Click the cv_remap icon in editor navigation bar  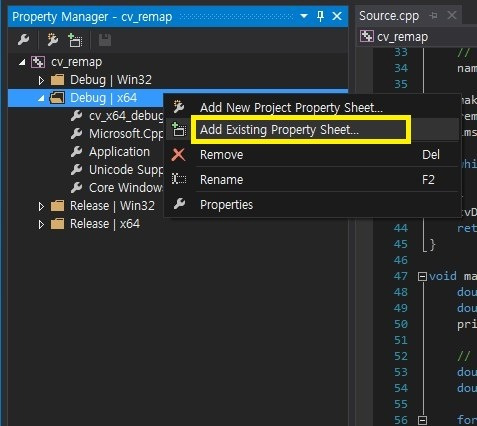[x=367, y=36]
